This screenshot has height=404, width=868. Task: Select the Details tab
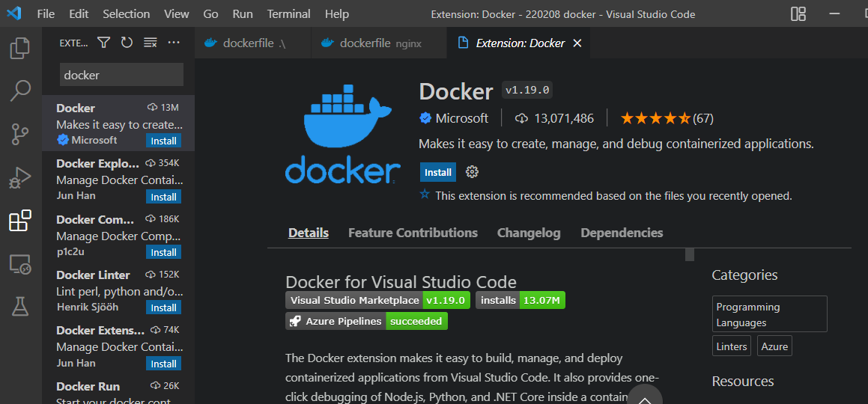point(309,233)
